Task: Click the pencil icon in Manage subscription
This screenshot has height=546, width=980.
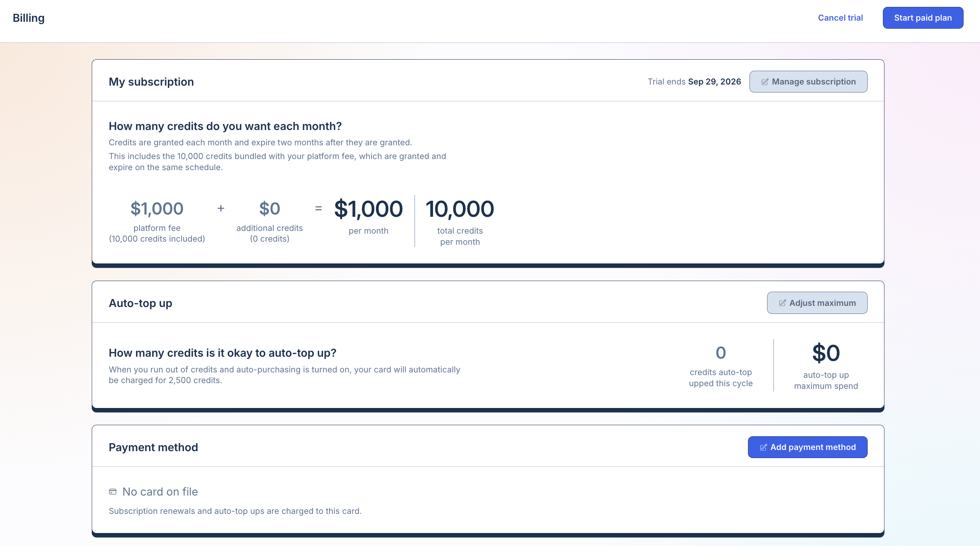Action: pos(765,82)
